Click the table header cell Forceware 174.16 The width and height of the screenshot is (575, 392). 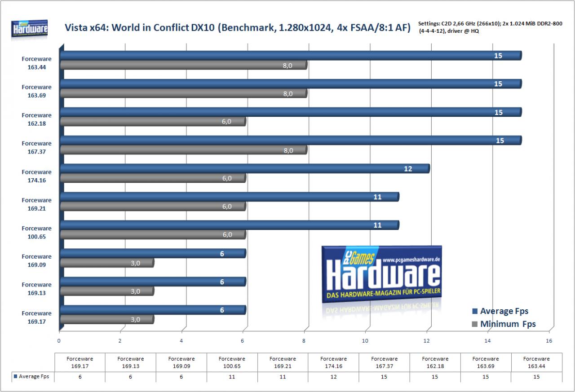333,362
